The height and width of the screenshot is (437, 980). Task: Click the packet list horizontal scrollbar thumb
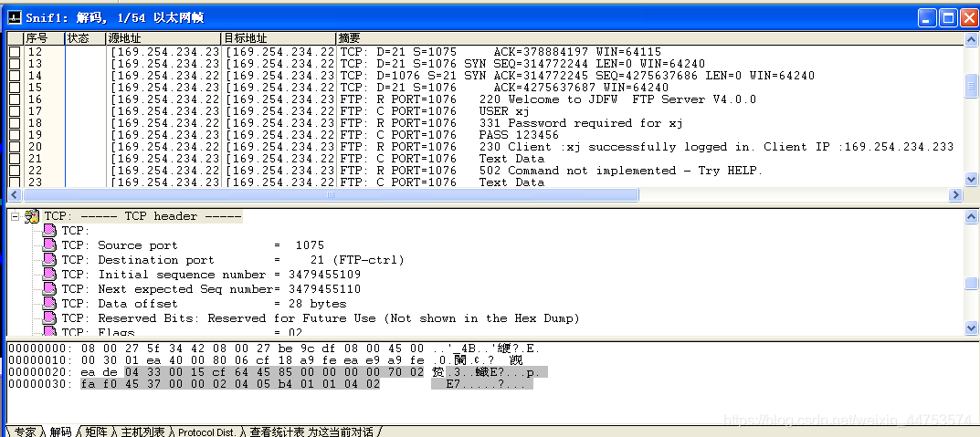[330, 194]
